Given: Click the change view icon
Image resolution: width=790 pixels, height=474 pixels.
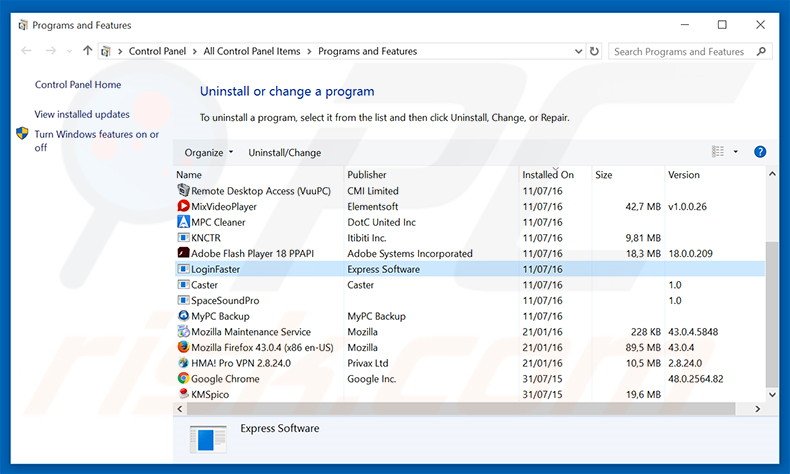Looking at the screenshot, I should point(717,151).
